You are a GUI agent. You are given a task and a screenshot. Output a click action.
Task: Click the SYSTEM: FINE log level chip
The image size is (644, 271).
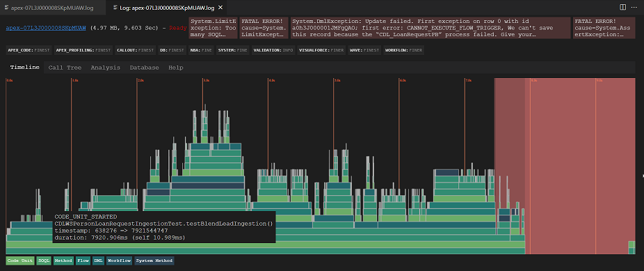(233, 50)
